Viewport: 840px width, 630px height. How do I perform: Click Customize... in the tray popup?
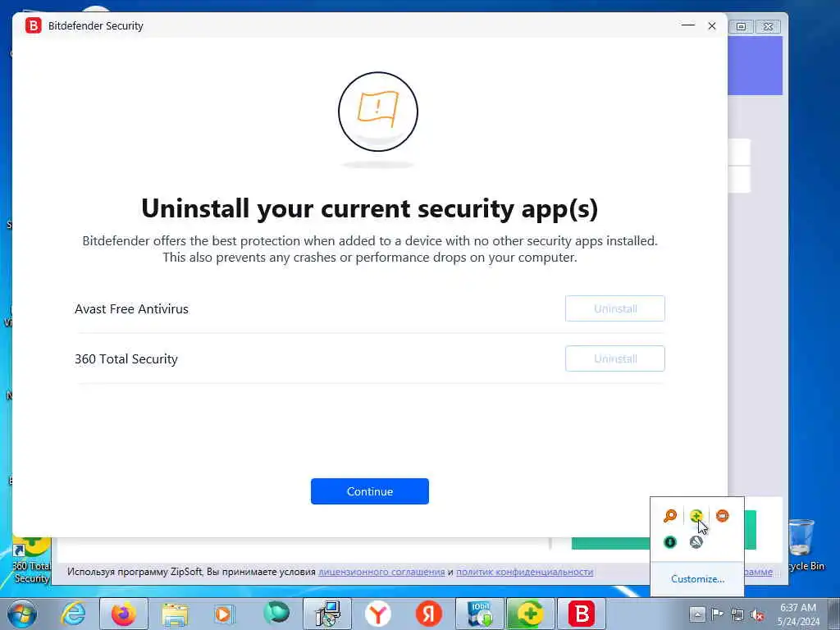tap(697, 579)
